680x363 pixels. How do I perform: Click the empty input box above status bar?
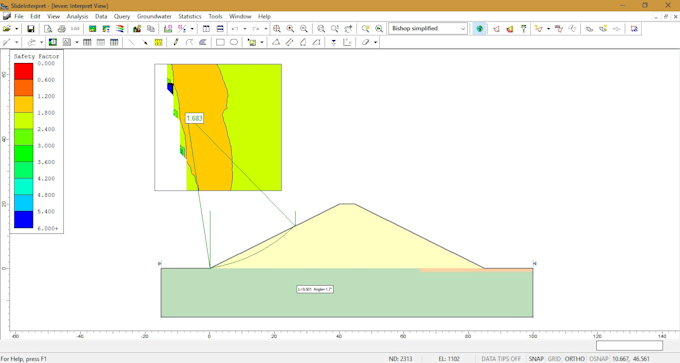(x=629, y=346)
